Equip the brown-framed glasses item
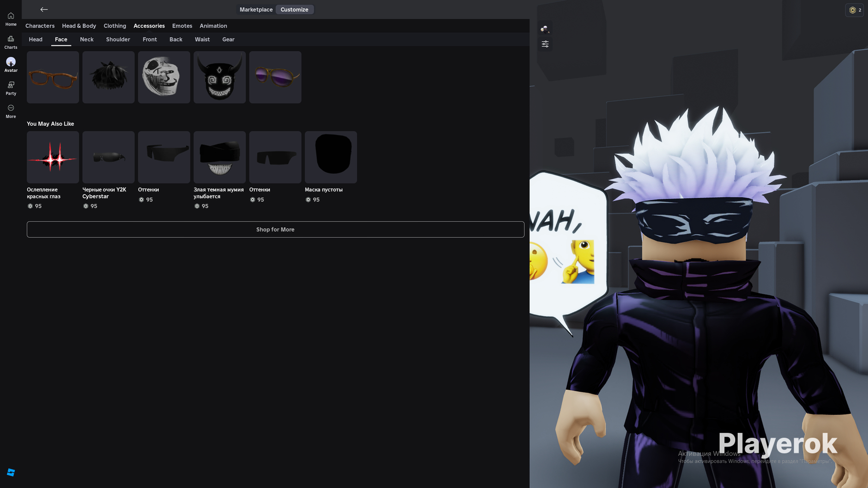 53,77
